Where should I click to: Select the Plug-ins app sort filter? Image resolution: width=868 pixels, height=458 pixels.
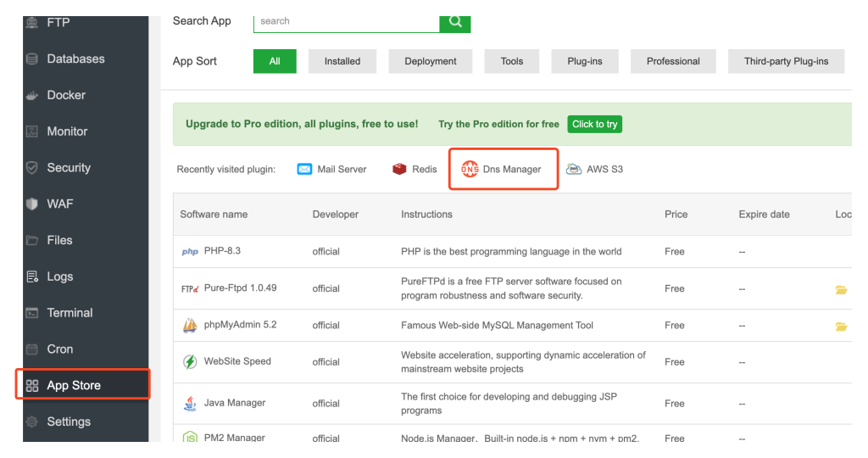tap(585, 61)
